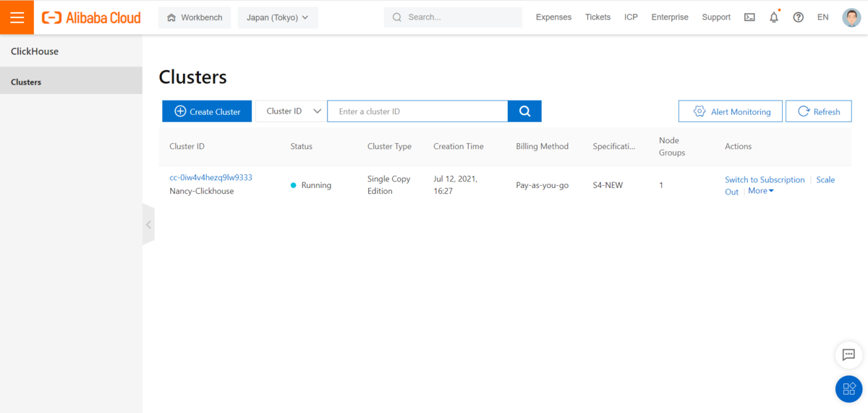868x413 pixels.
Task: Click the Actions column header
Action: click(739, 146)
